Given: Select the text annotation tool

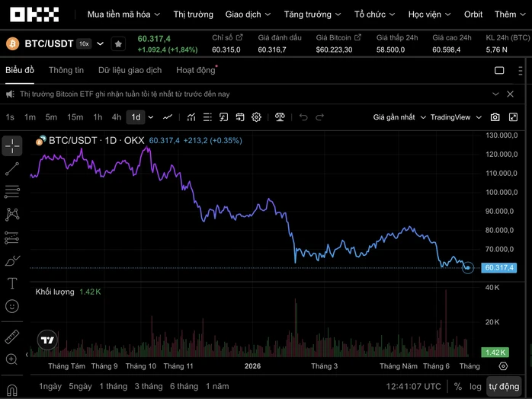Looking at the screenshot, I should pos(12,283).
